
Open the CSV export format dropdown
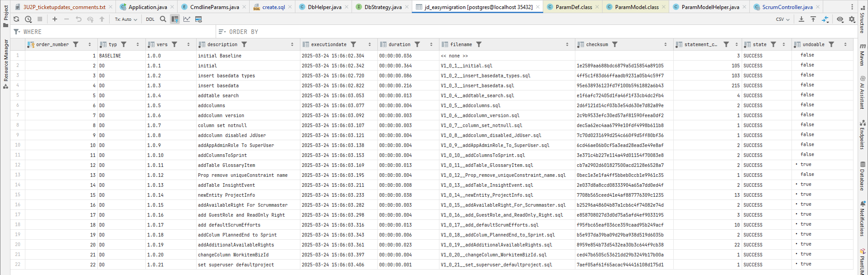coord(782,19)
